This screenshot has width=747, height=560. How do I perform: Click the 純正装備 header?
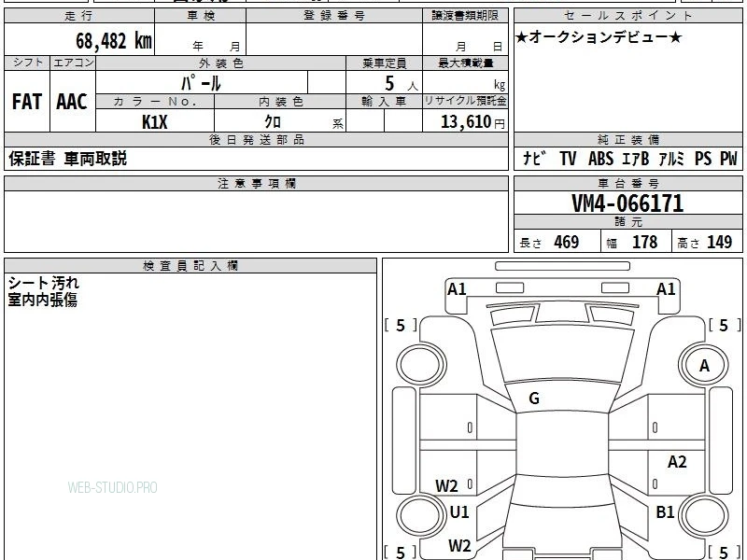click(628, 139)
